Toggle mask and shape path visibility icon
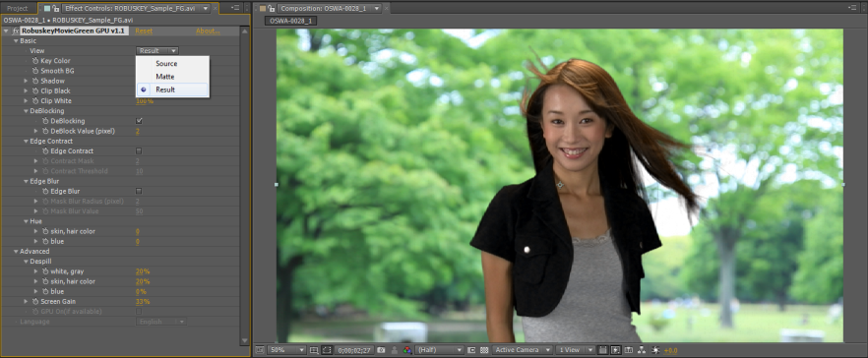The width and height of the screenshot is (868, 358). coord(327,350)
